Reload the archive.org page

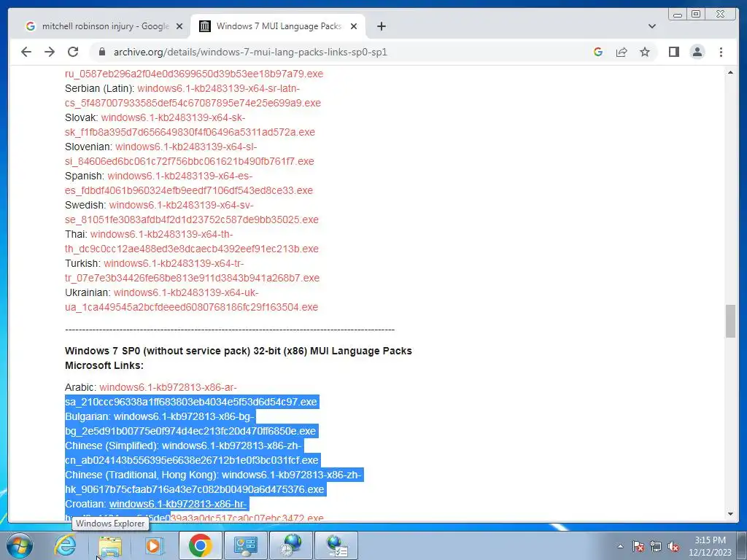73,52
